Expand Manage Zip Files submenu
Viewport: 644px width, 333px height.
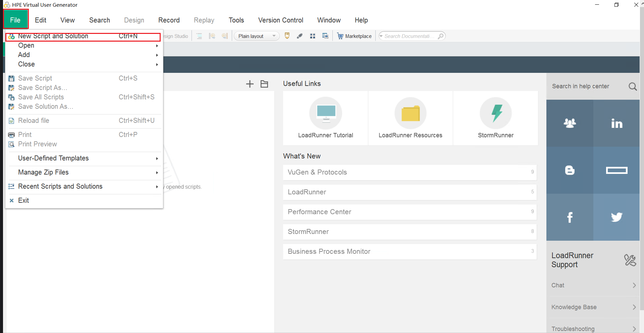tap(84, 172)
